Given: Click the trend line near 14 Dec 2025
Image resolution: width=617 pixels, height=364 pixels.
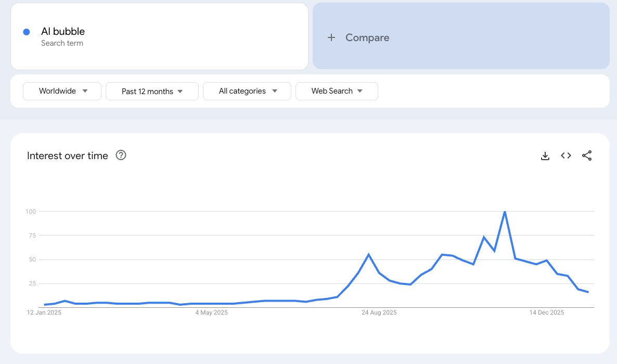Looking at the screenshot, I should (546, 262).
